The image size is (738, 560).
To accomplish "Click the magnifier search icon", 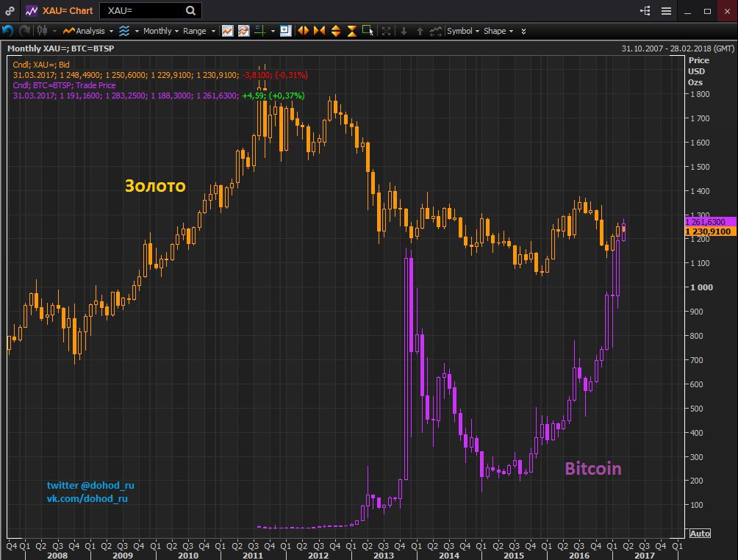I will tap(190, 11).
